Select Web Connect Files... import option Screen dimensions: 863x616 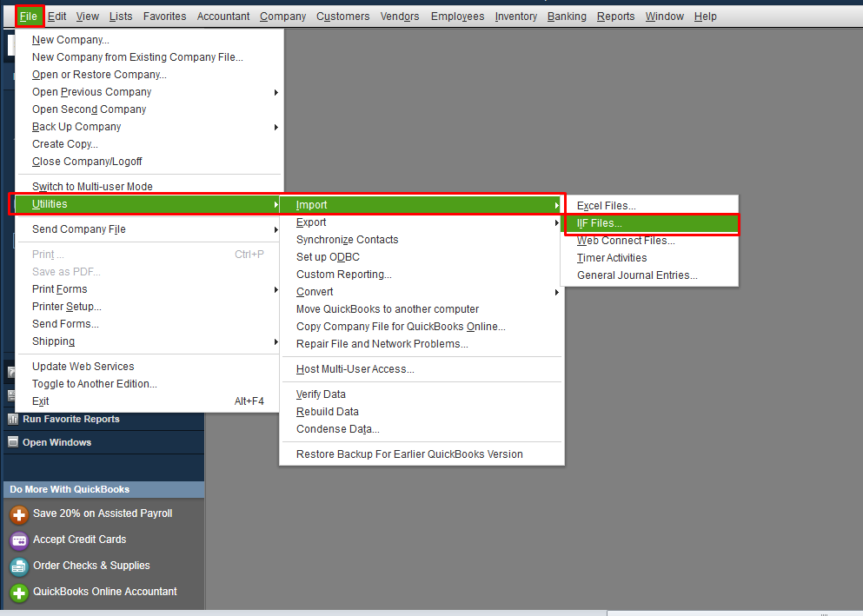[649, 241]
